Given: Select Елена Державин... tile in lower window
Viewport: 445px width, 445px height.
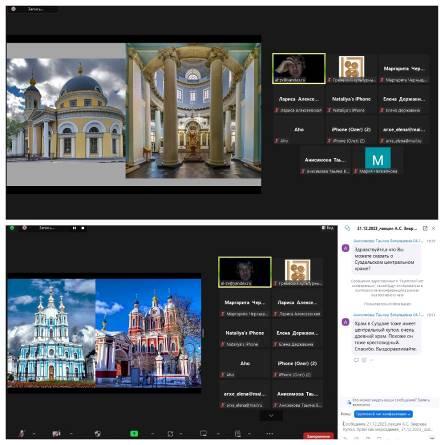Looking at the screenshot, I should click(x=297, y=333).
